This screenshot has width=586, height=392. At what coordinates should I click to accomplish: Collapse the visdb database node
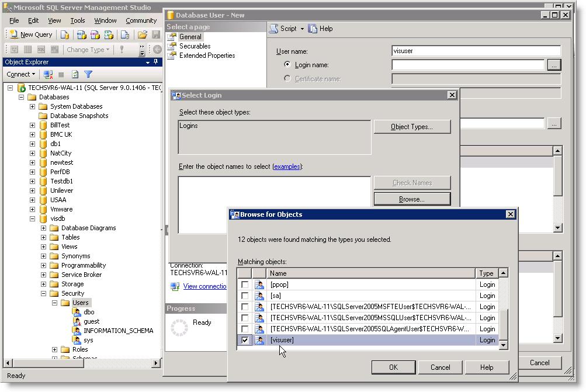pos(33,218)
